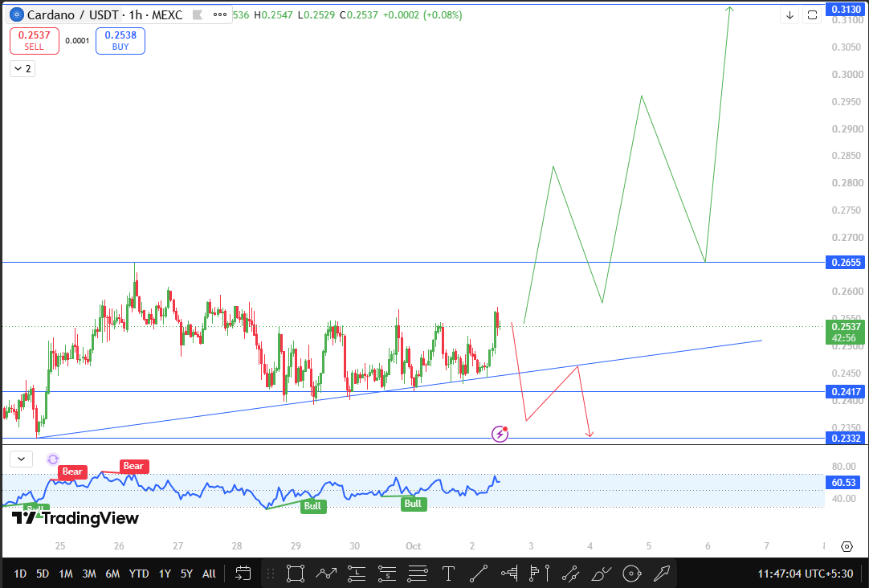The width and height of the screenshot is (869, 588).
Task: Set range to YTD
Action: coord(139,574)
